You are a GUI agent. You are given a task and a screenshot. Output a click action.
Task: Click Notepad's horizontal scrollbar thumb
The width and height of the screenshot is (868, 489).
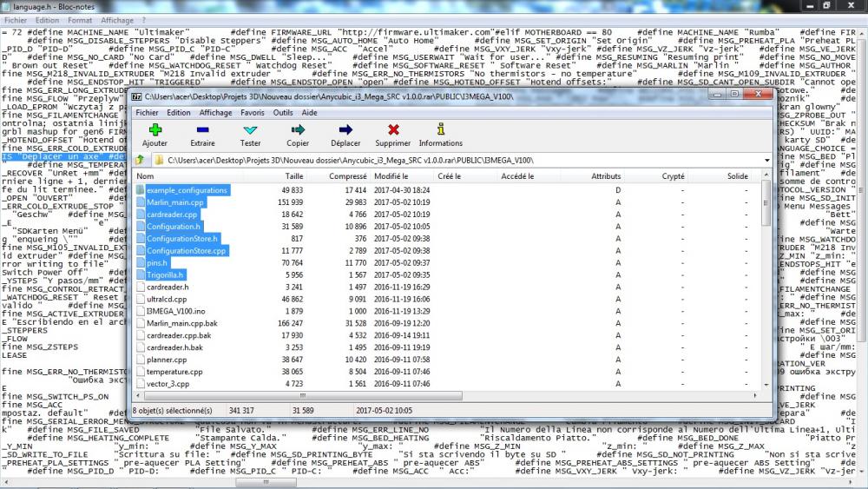point(266,482)
